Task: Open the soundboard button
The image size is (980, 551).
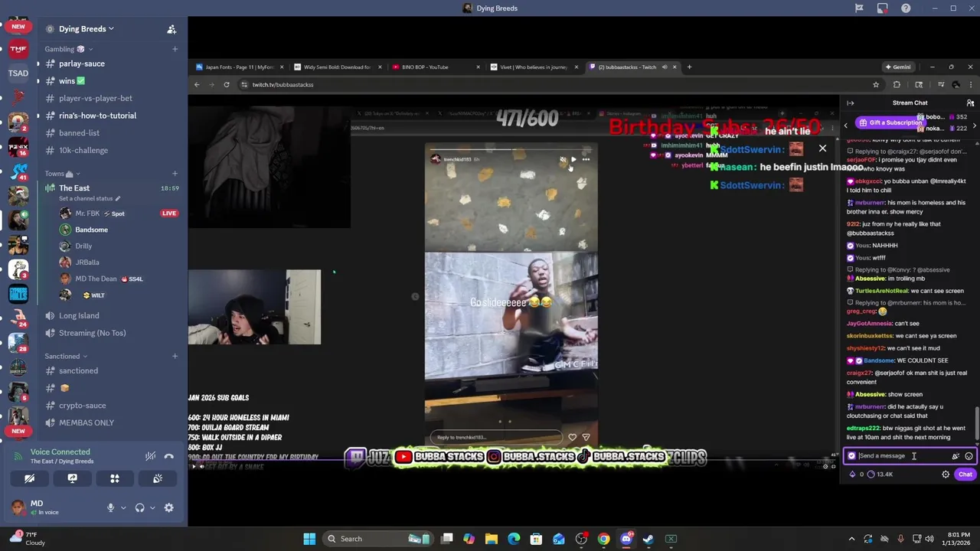Action: (x=158, y=478)
